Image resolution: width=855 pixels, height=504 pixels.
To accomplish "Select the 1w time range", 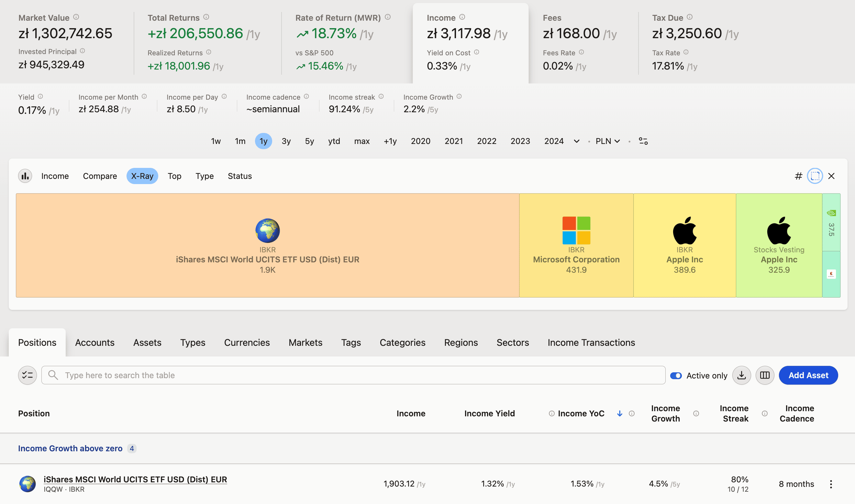I will coord(216,141).
